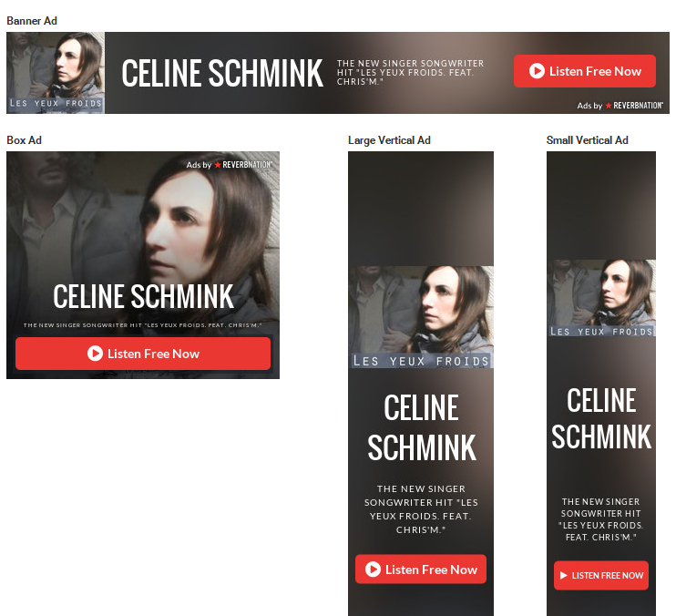This screenshot has height=616, width=676.
Task: Click ReverbNation star logo in banner ad
Action: coord(609,106)
